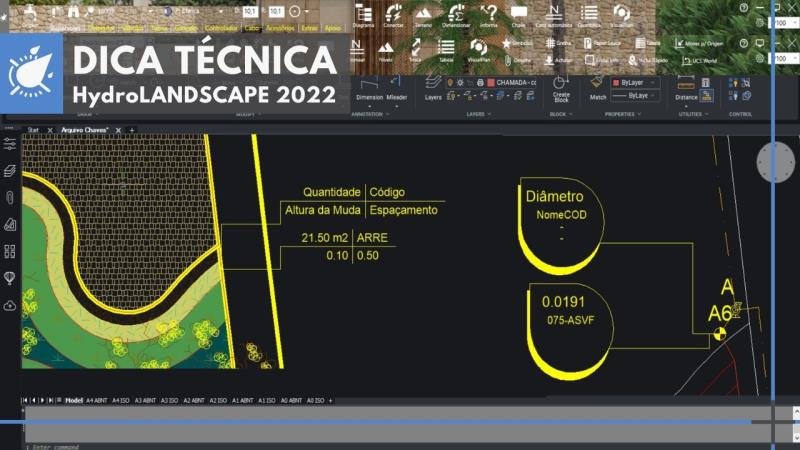This screenshot has height=450, width=800.
Task: Click the cloud upload icon in sidebar
Action: click(10, 306)
